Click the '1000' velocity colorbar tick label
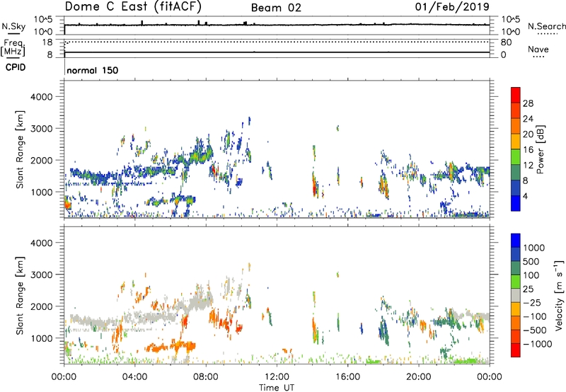 pyautogui.click(x=534, y=248)
